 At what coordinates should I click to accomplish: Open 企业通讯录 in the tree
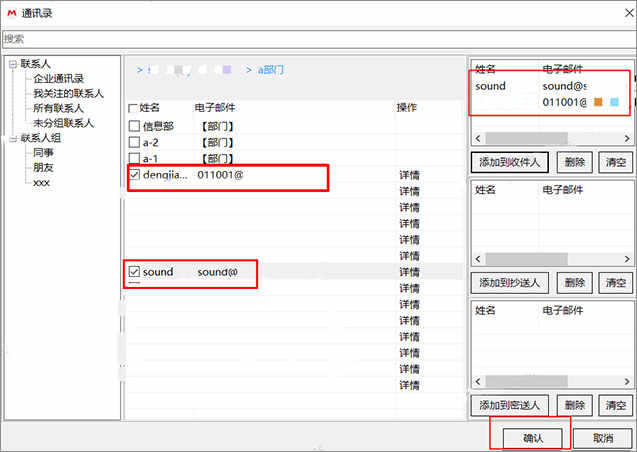pos(58,79)
